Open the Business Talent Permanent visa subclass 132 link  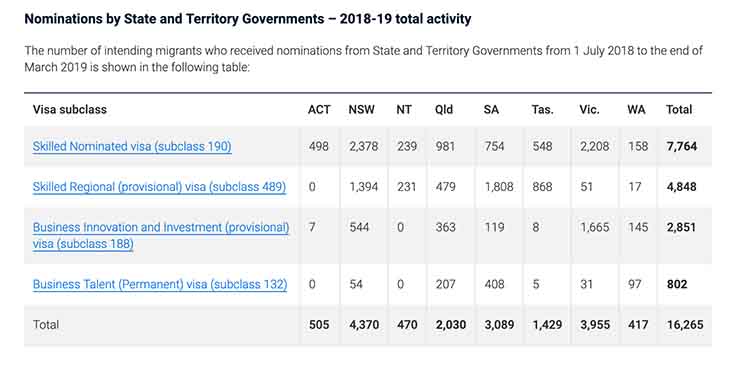tap(160, 284)
